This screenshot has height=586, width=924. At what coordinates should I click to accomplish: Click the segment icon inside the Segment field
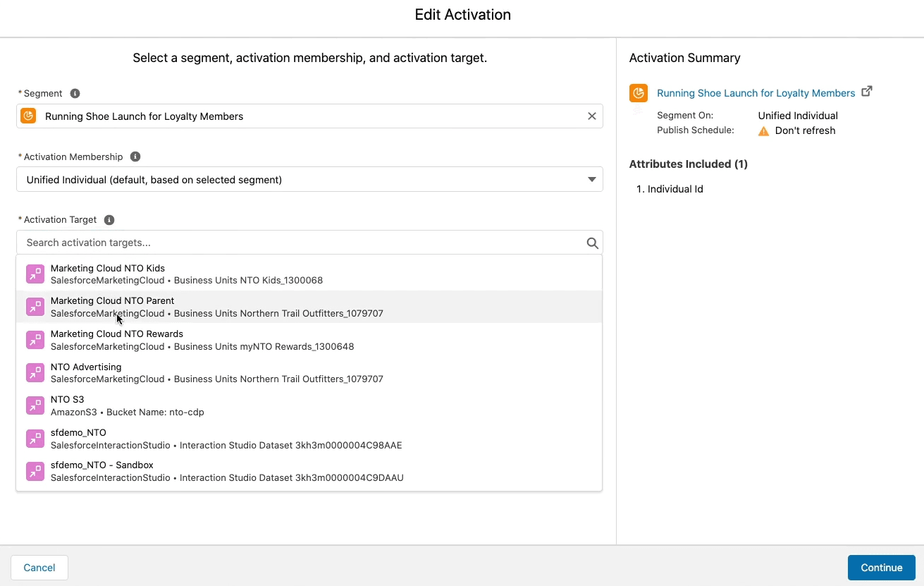28,116
